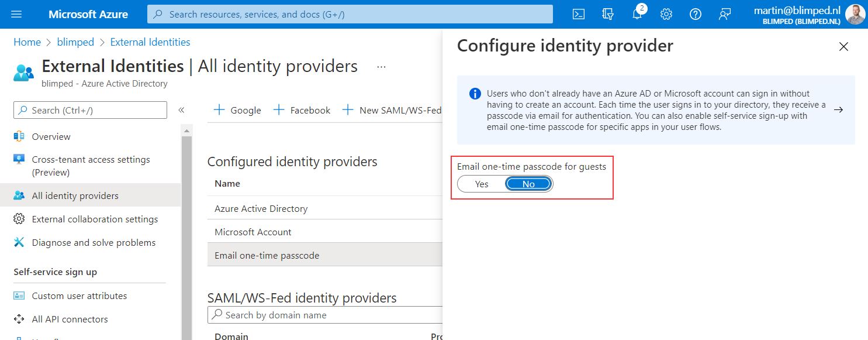
Task: Add Google identity provider
Action: pos(237,110)
